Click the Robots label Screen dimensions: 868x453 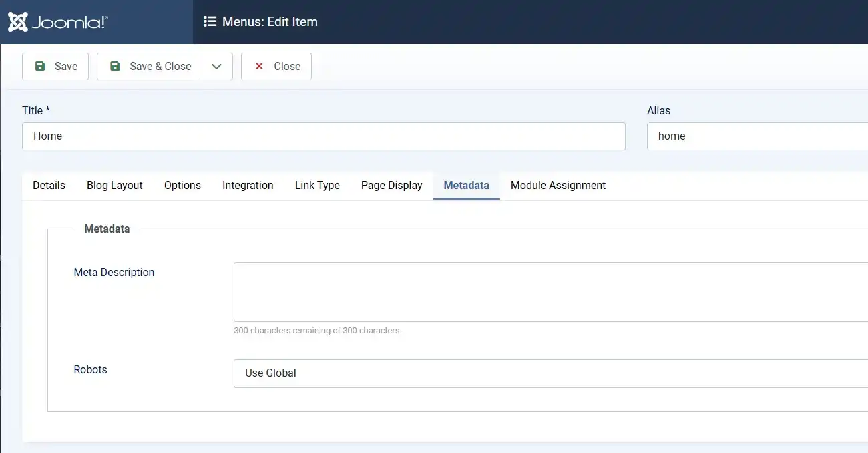(90, 369)
